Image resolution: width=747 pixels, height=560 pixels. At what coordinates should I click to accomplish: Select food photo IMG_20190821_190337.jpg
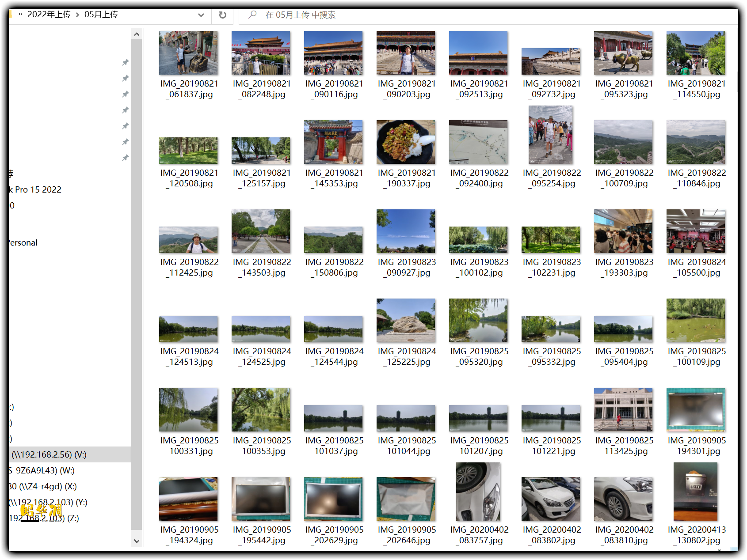coord(406,142)
